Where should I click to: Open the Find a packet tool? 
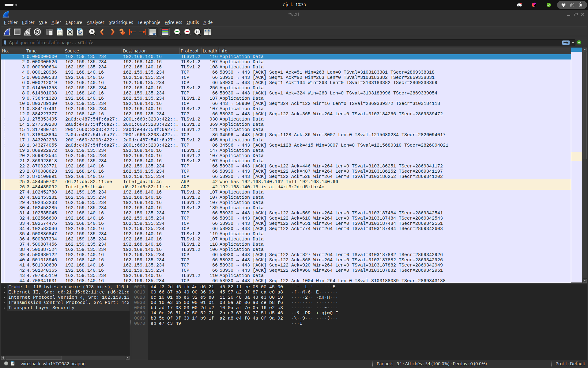point(92,32)
